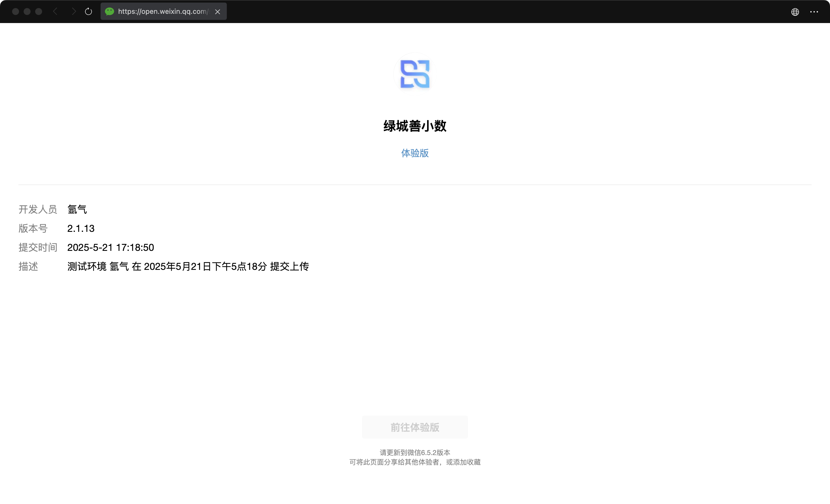Image resolution: width=830 pixels, height=504 pixels.
Task: Close the open.weixin.qq.com tab
Action: point(218,12)
